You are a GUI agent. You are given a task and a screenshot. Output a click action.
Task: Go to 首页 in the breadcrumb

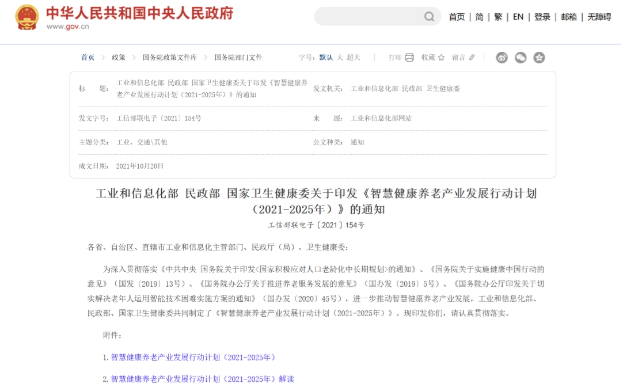coord(88,57)
